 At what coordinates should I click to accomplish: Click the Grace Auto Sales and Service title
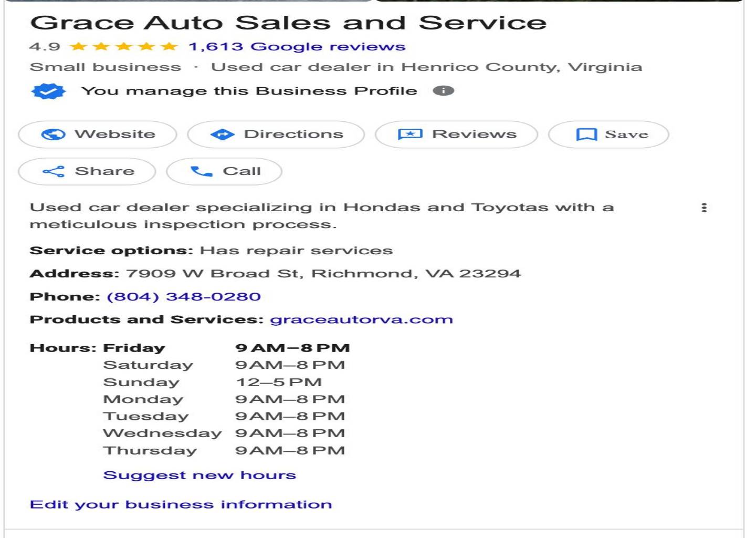[288, 23]
